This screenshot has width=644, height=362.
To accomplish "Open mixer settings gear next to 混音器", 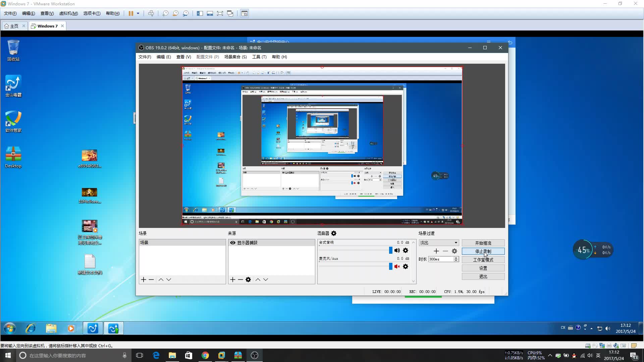I will (x=334, y=233).
